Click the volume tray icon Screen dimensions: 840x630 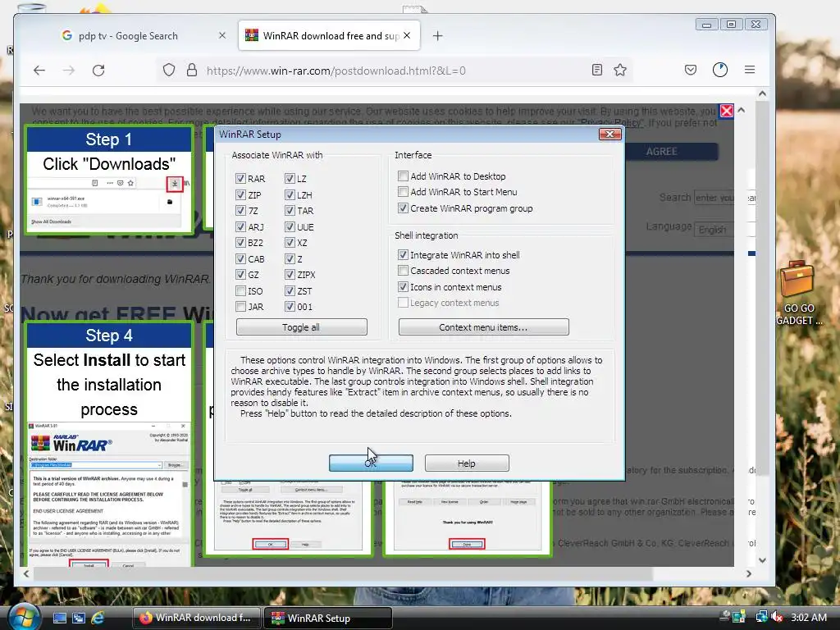(778, 618)
